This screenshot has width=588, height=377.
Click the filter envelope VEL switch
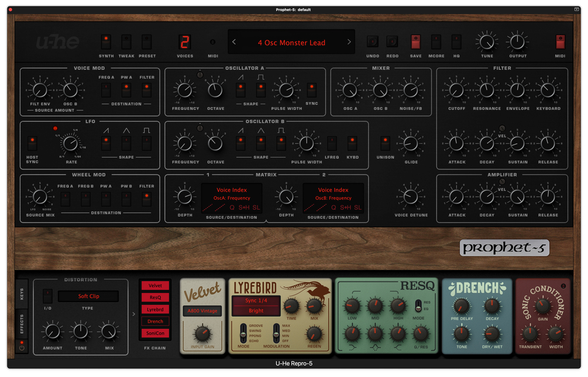502,128
